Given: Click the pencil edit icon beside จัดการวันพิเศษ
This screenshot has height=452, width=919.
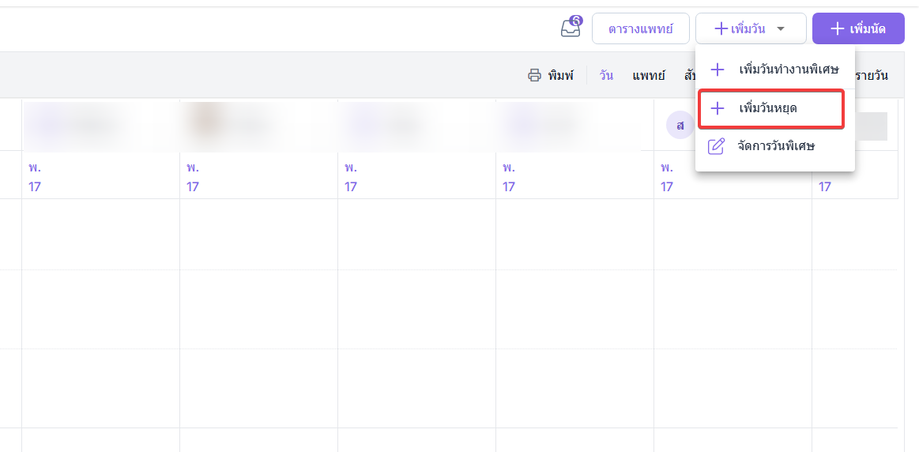Looking at the screenshot, I should (716, 146).
